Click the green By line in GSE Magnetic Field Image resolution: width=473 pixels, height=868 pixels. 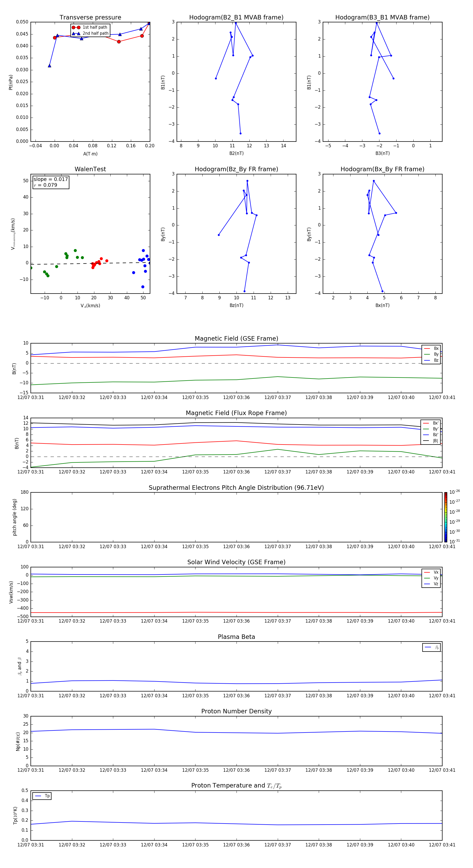pos(236,380)
